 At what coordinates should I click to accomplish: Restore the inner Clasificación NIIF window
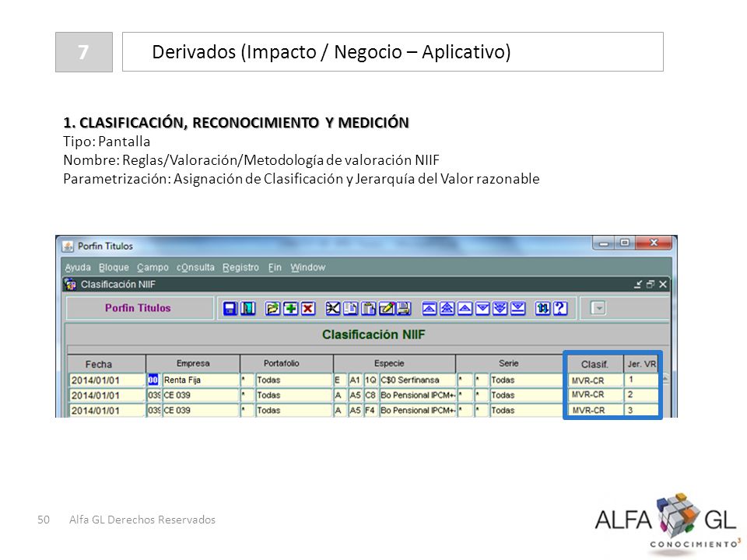coord(651,285)
